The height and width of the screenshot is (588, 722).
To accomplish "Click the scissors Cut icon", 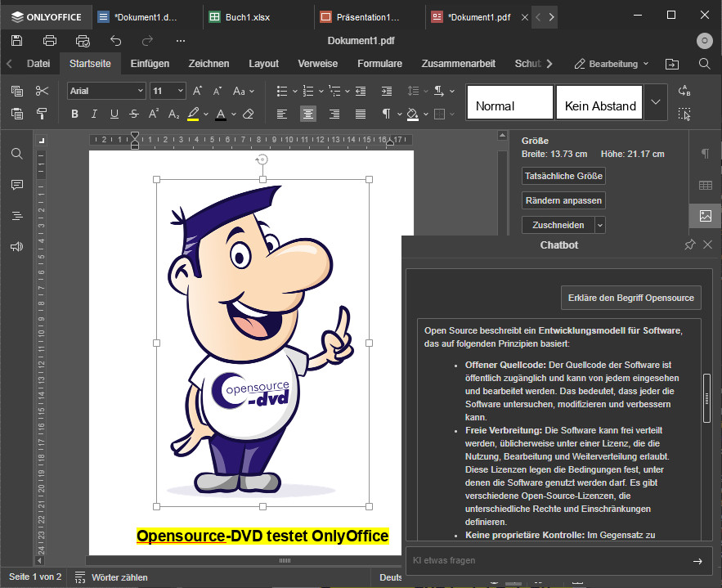I will click(43, 91).
